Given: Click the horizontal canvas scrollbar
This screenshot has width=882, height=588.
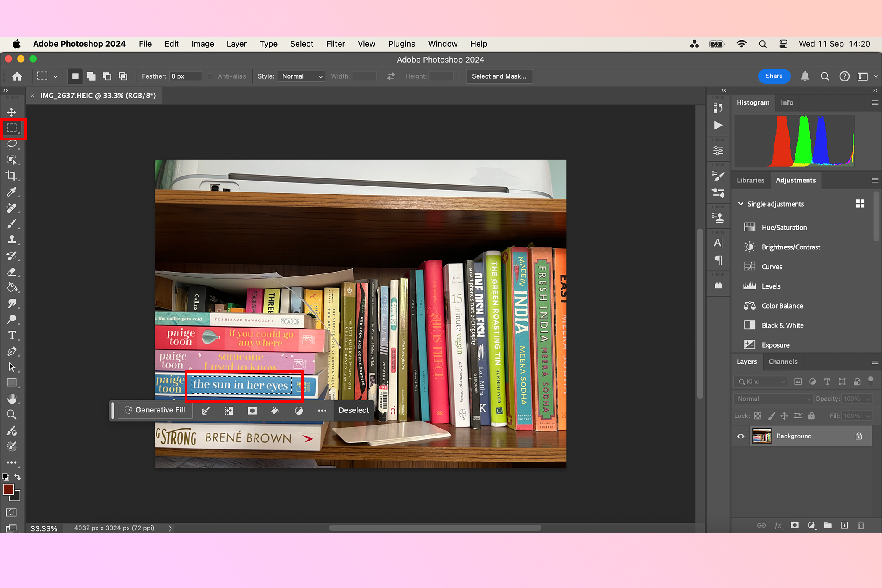Looking at the screenshot, I should pos(435,528).
